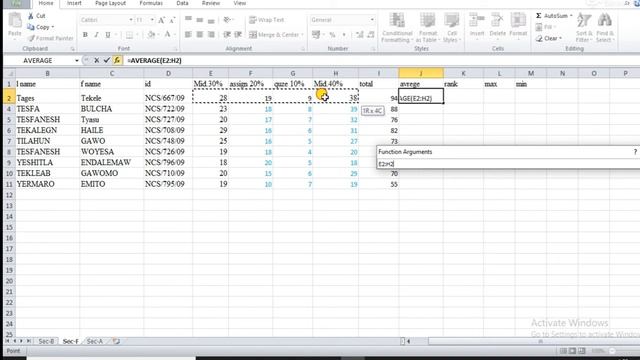This screenshot has height=360, width=640.
Task: Open the View ribbon tab
Action: click(x=240, y=3)
